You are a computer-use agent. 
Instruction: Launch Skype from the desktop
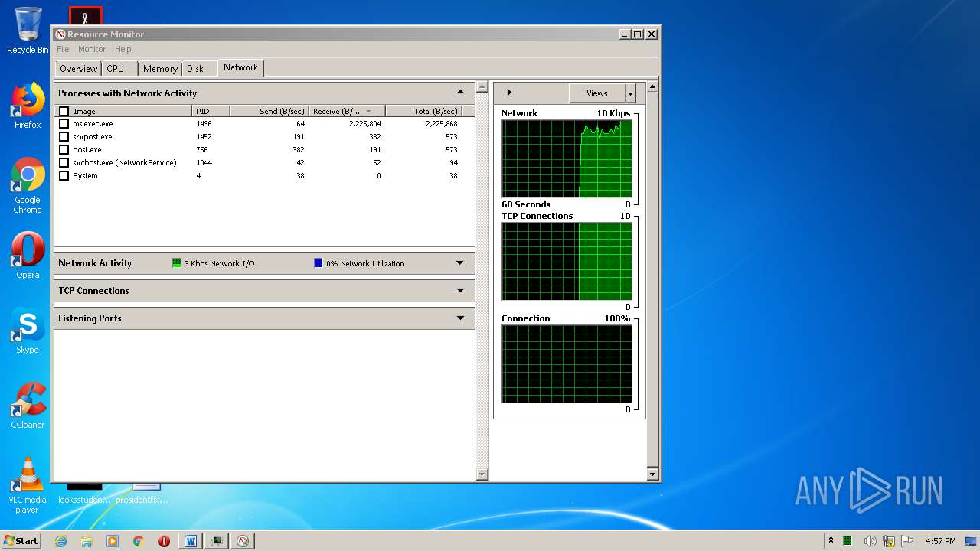[x=28, y=331]
